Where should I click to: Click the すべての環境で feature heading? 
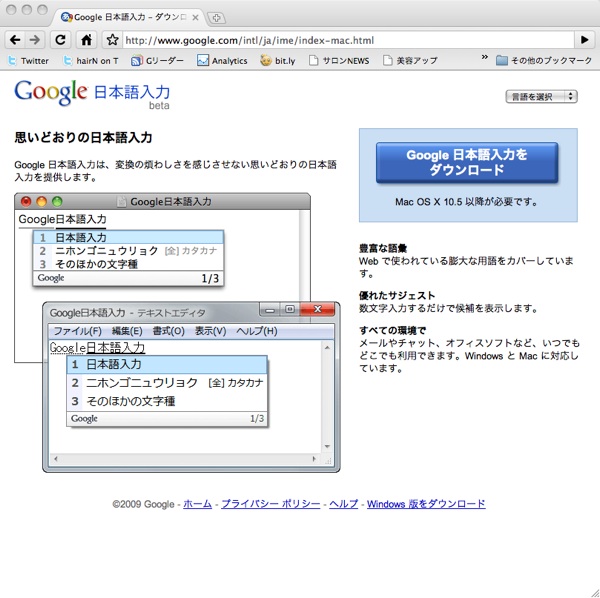click(392, 330)
